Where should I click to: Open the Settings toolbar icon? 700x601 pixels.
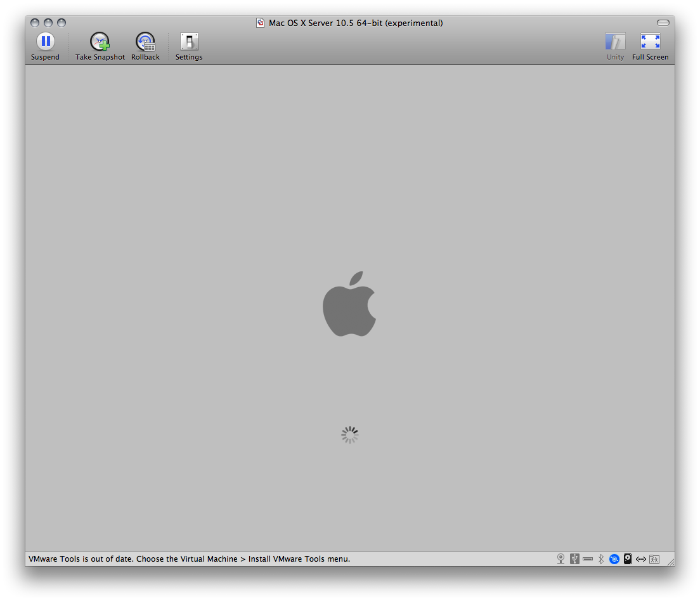pos(189,42)
